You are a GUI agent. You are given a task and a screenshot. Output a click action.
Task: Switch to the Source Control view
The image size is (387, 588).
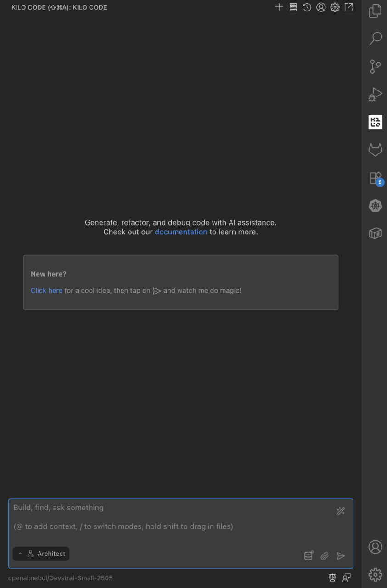coord(375,67)
